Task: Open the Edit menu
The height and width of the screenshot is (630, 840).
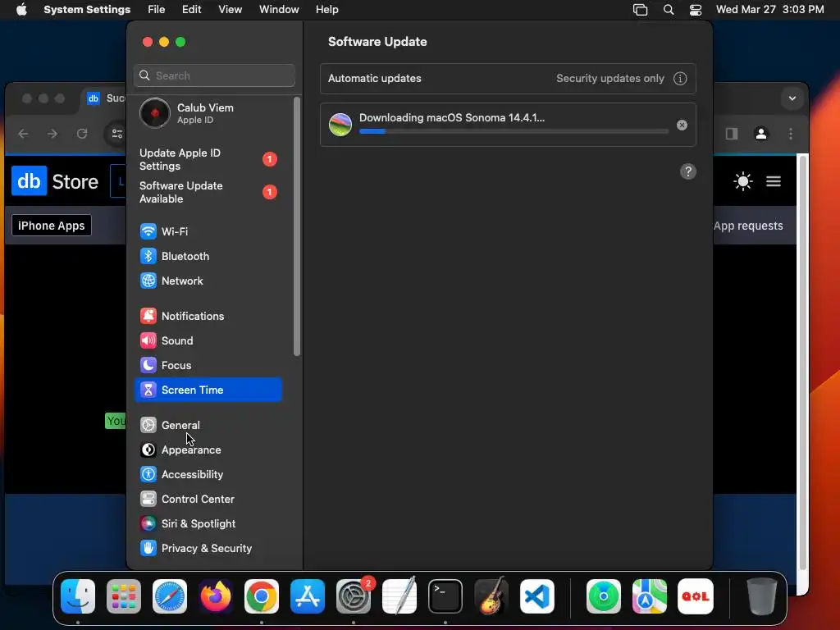Action: point(191,10)
